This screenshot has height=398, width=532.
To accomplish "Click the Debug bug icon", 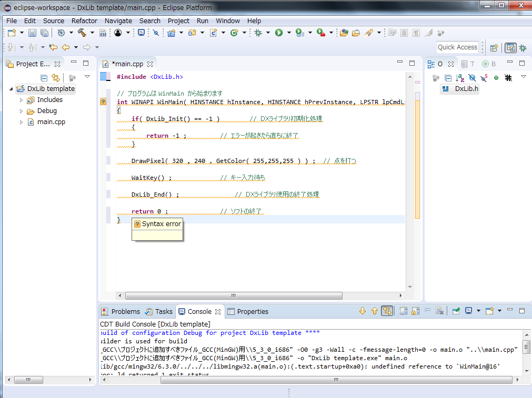I will point(258,33).
